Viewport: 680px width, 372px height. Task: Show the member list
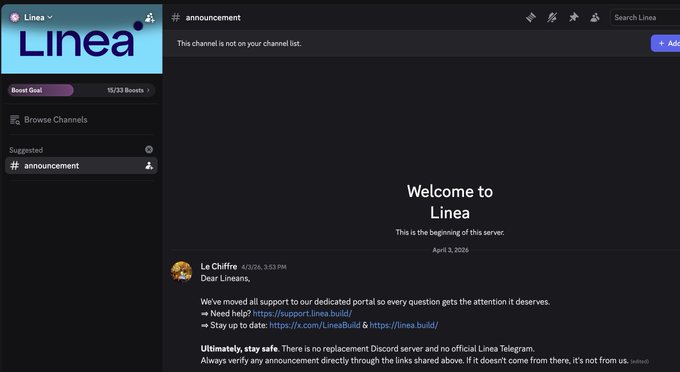(595, 17)
